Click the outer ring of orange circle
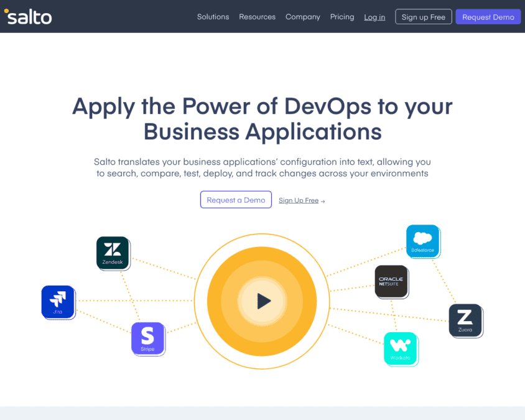Screen dimensions: 525x420 [x=262, y=235]
